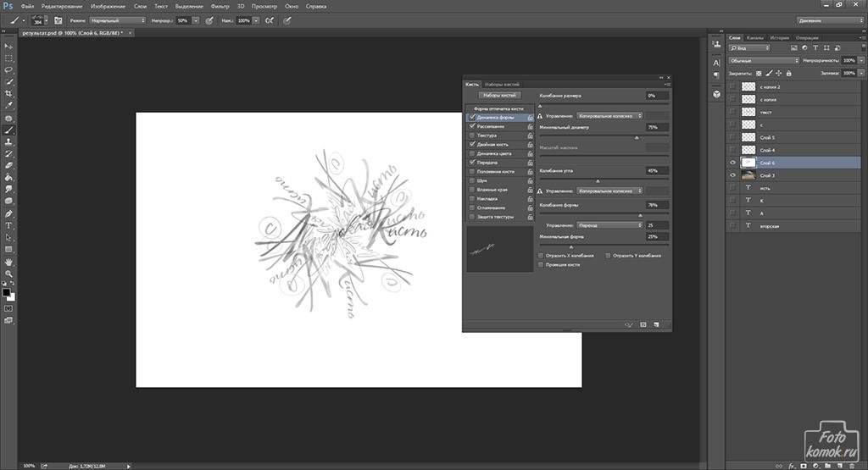Screen dimensions: 868x470
Task: Open roundness control Переход dropdown
Action: pos(609,225)
